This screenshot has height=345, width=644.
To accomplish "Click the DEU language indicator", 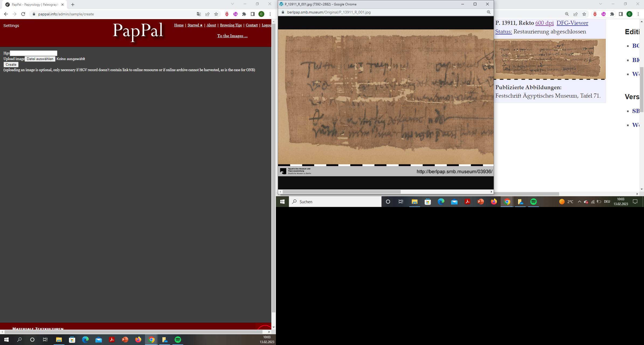I will [x=607, y=202].
